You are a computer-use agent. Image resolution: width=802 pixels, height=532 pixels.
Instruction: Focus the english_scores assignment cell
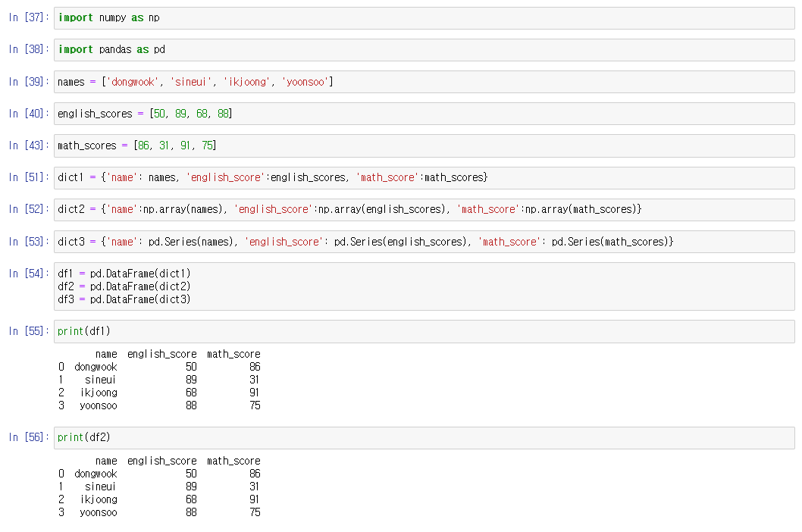coord(424,114)
